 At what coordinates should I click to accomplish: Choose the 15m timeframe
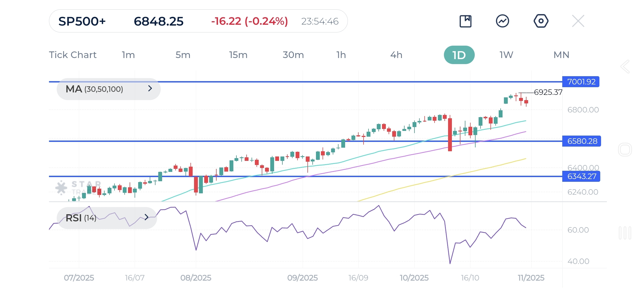click(x=238, y=55)
